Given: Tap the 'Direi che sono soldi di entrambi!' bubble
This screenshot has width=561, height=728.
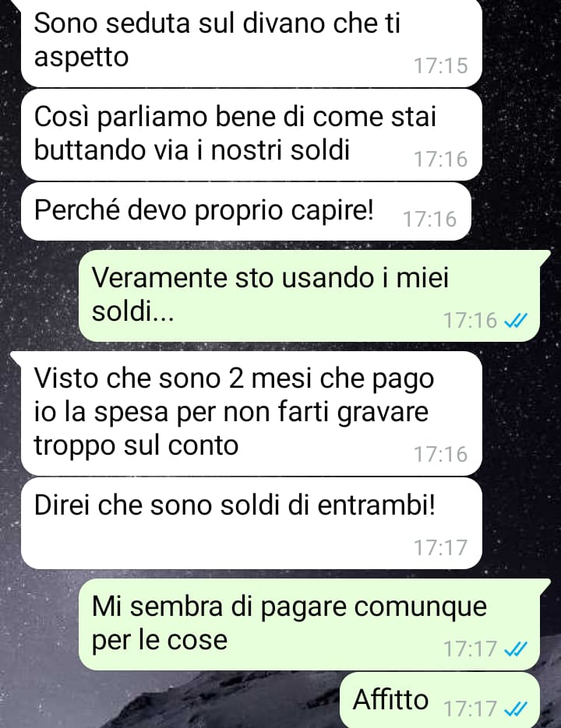Looking at the screenshot, I should coord(251,523).
